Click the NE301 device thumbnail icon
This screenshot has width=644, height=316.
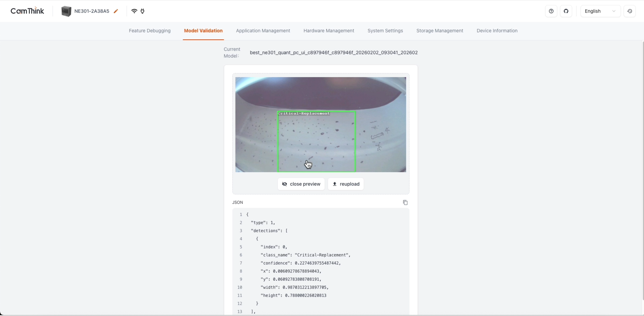[66, 11]
